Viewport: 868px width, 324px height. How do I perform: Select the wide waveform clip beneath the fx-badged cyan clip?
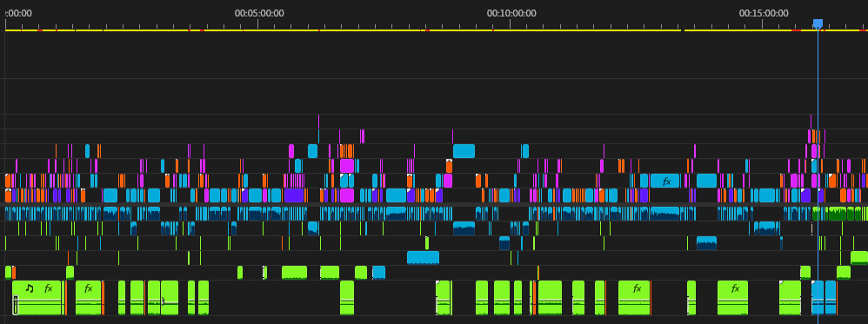[664, 214]
